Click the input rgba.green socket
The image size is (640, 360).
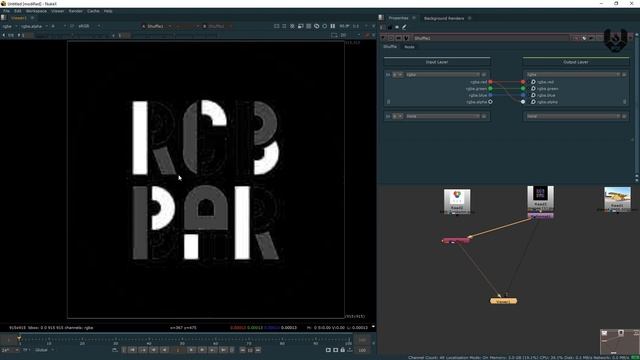pyautogui.click(x=490, y=89)
